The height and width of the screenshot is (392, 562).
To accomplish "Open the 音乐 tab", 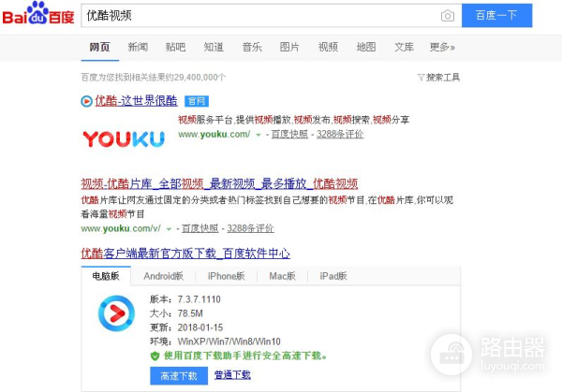I will coord(252,47).
